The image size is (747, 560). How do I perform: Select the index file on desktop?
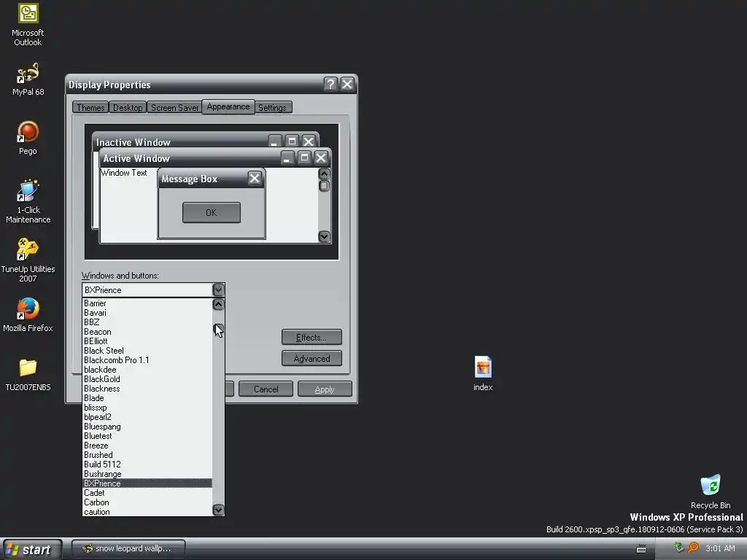[483, 374]
